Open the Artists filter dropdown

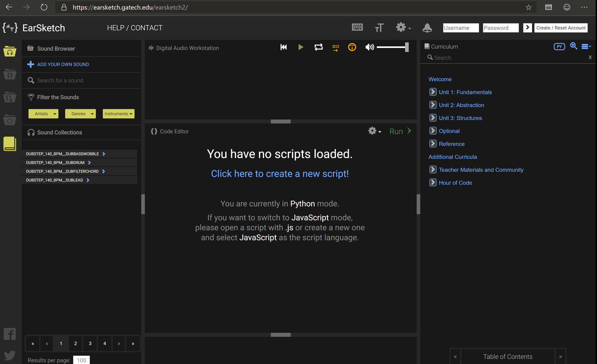click(x=43, y=114)
